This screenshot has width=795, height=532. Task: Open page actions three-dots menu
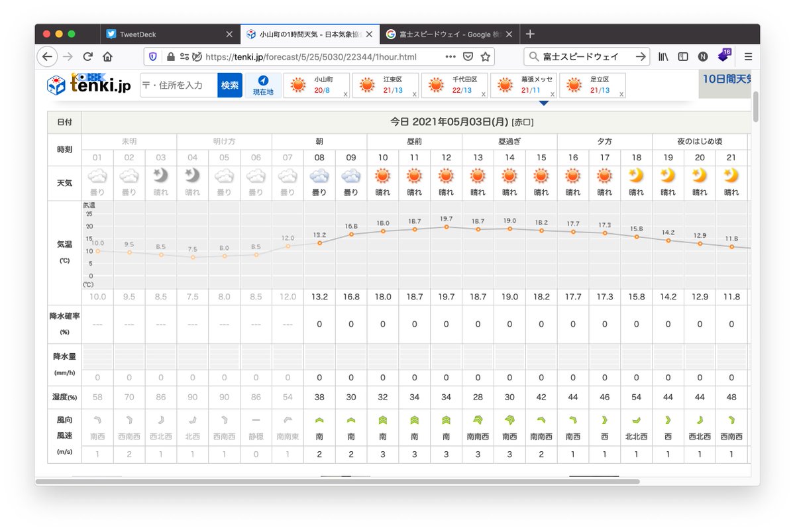(x=450, y=57)
